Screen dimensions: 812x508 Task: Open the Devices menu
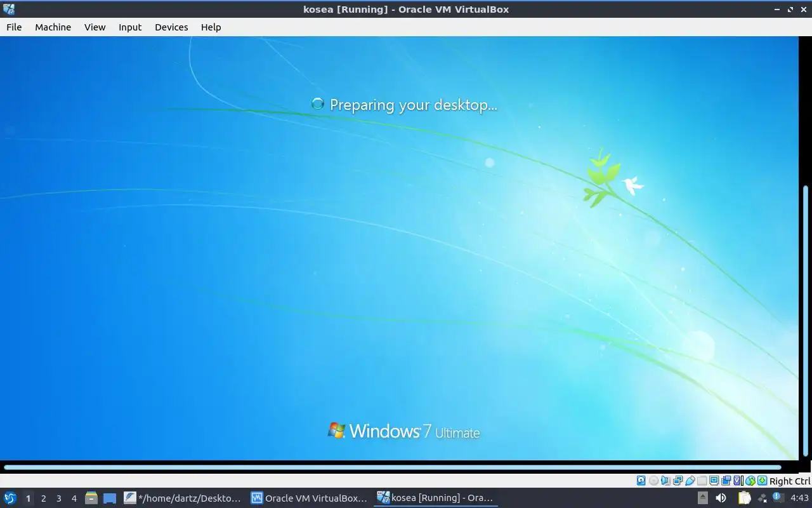tap(171, 27)
